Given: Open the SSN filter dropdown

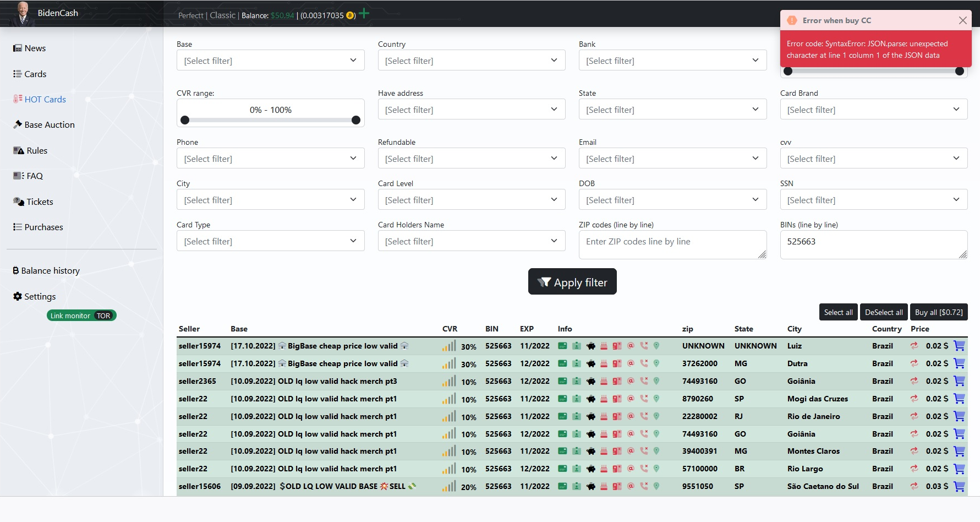Looking at the screenshot, I should coord(874,199).
